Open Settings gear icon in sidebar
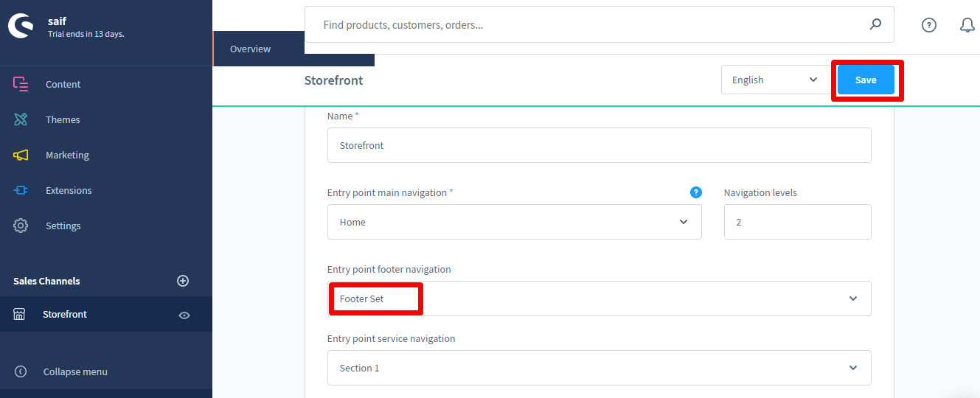 coord(21,226)
